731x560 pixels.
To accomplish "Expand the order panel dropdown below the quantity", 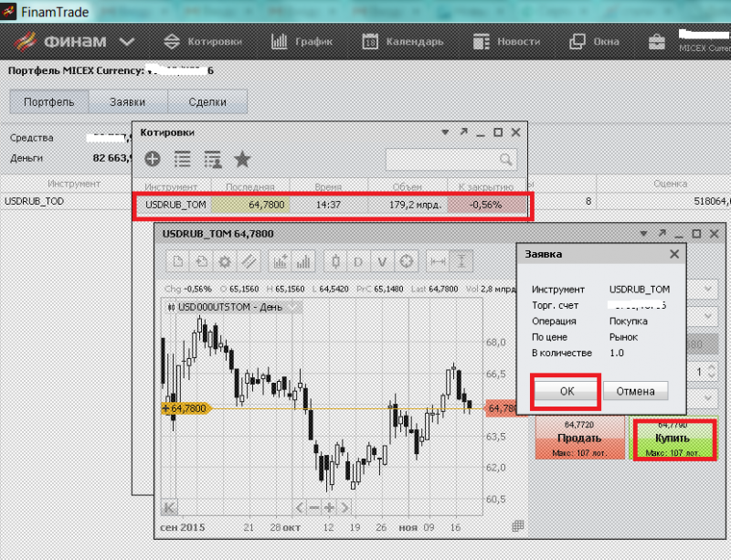I will [708, 398].
